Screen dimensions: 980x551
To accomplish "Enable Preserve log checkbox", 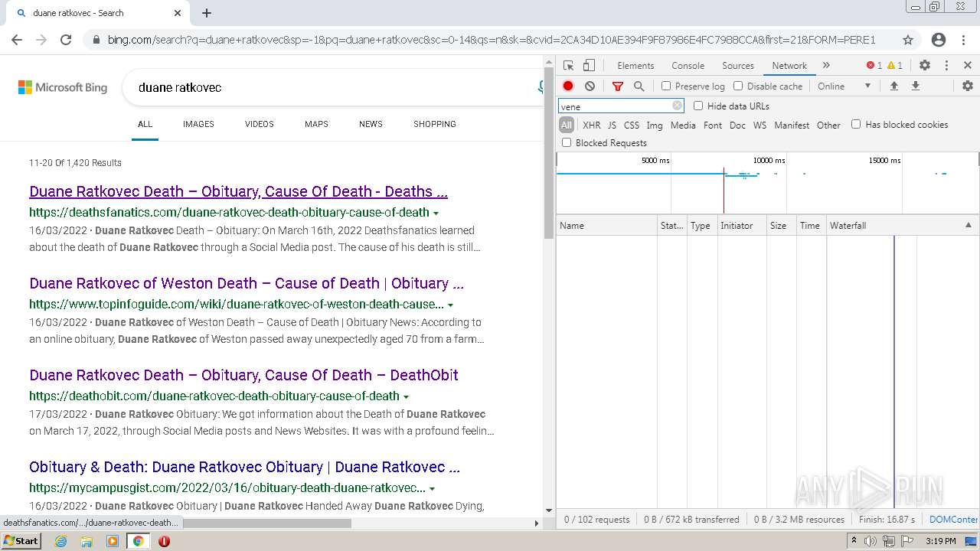I will pos(666,86).
